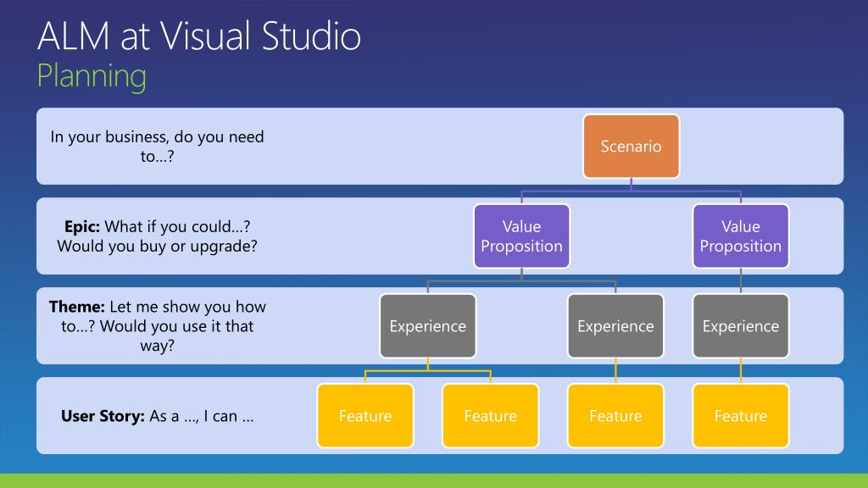
Task: Select the Value Proposition box with one Experience
Action: click(741, 236)
